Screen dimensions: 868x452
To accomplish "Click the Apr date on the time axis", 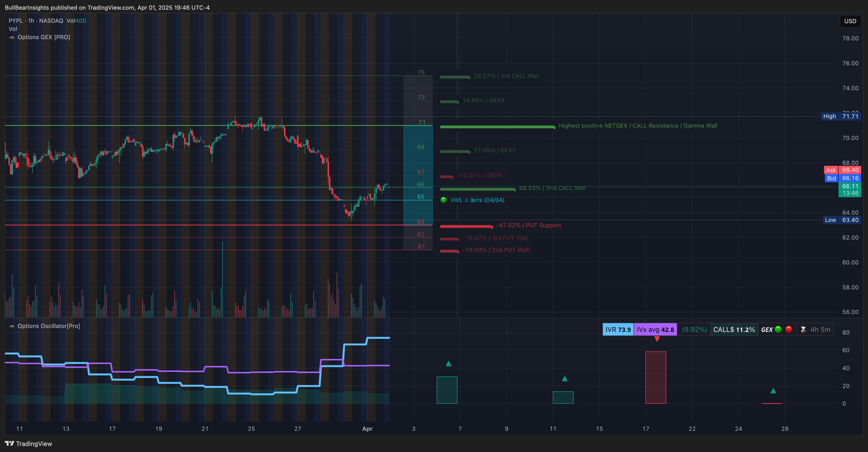I will coord(367,429).
